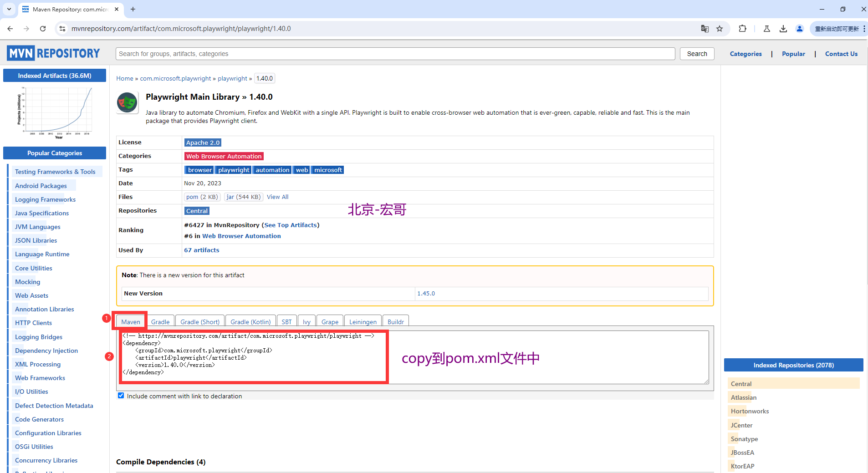Open a new tab with plus button
868x473 pixels.
coord(133,9)
